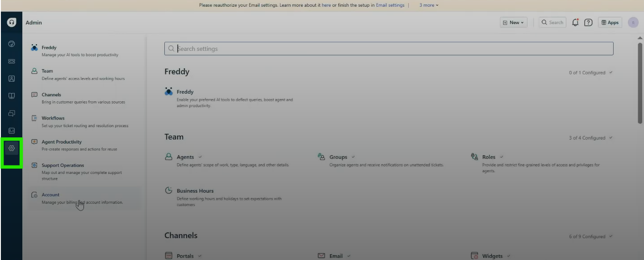This screenshot has width=644, height=260.
Task: Open Business Hours settings
Action: coord(195,191)
